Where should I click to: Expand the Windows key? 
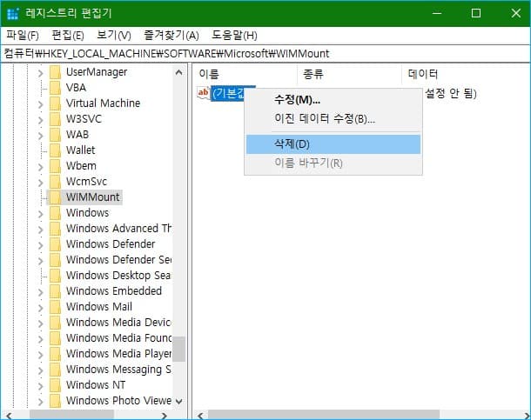(41, 213)
